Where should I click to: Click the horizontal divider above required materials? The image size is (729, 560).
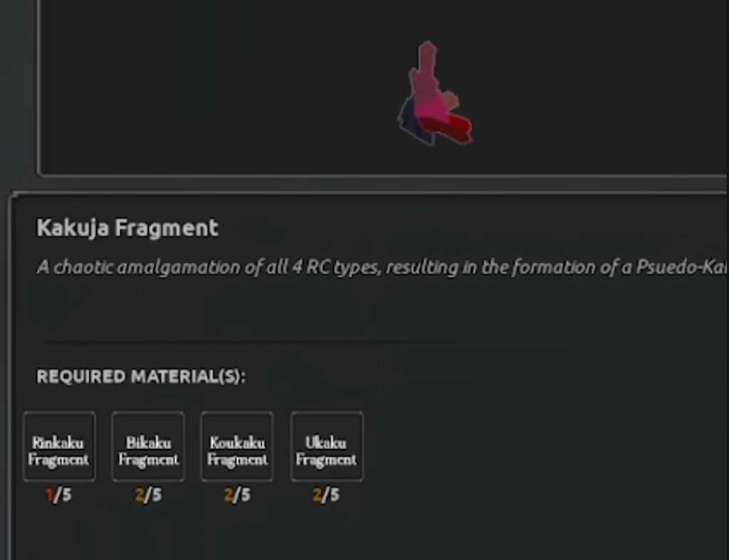(x=306, y=342)
